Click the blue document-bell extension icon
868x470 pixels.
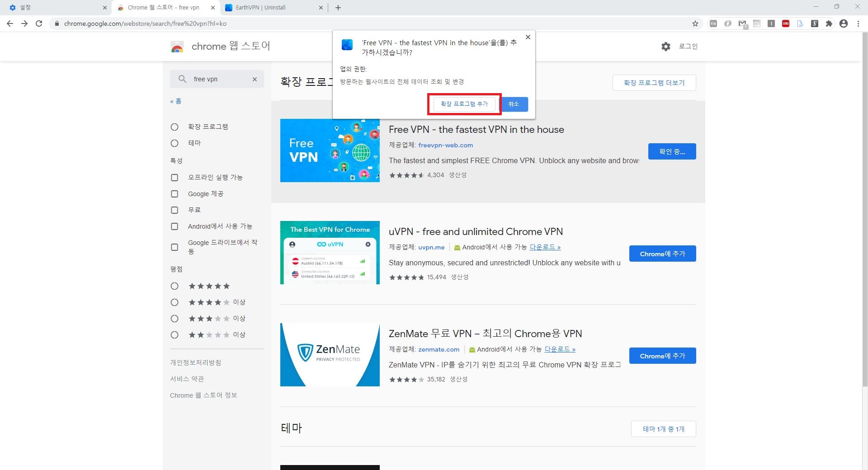point(800,23)
